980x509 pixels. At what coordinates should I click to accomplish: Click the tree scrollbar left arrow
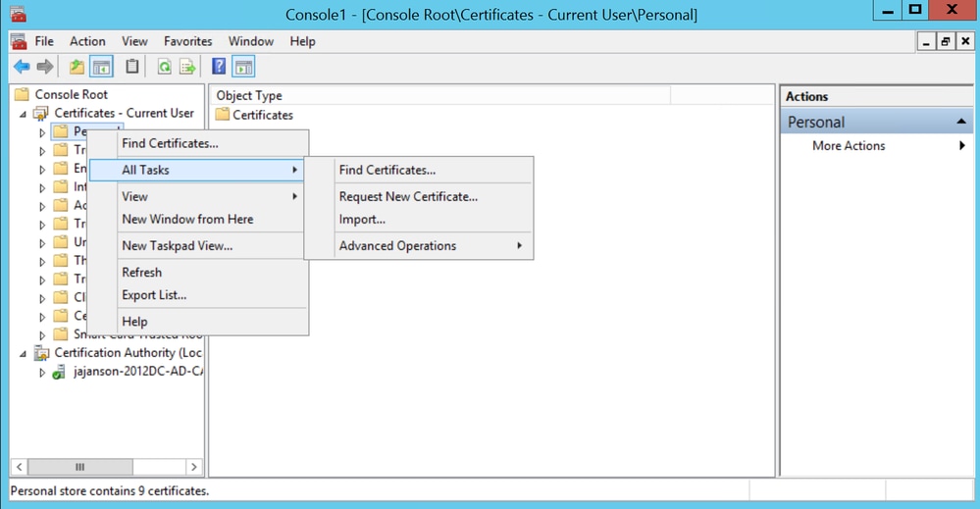(20, 467)
